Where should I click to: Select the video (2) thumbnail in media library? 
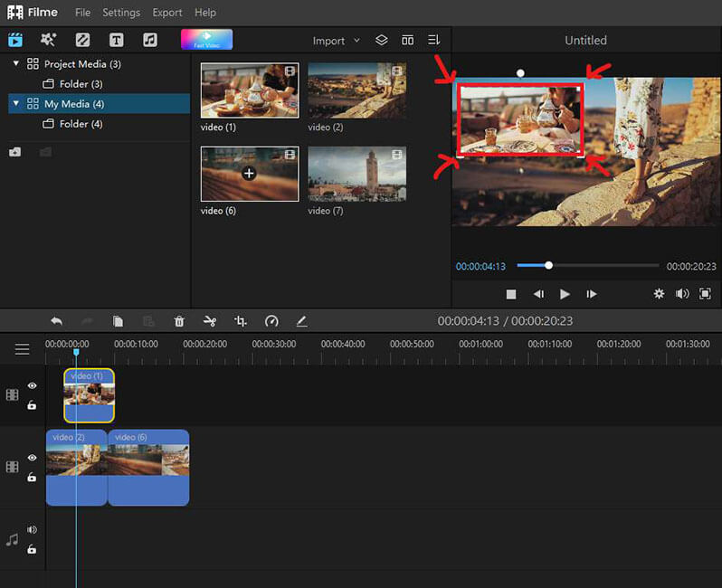click(356, 90)
